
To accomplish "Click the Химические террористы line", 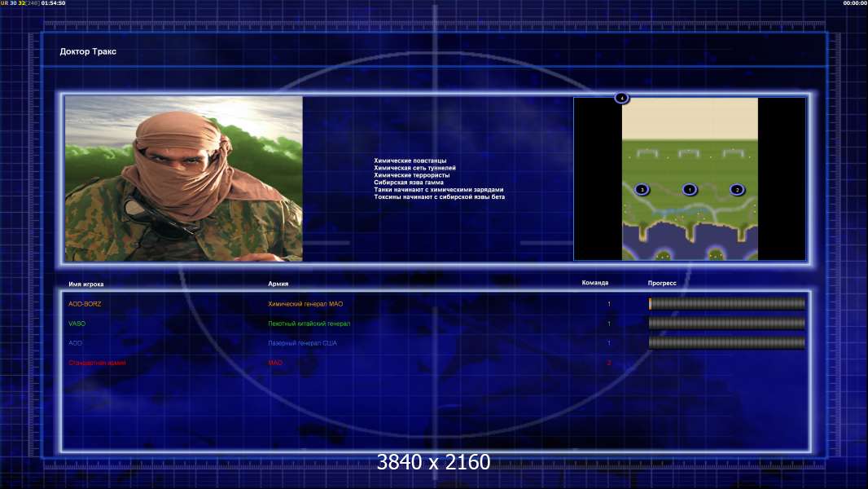I will [x=412, y=175].
